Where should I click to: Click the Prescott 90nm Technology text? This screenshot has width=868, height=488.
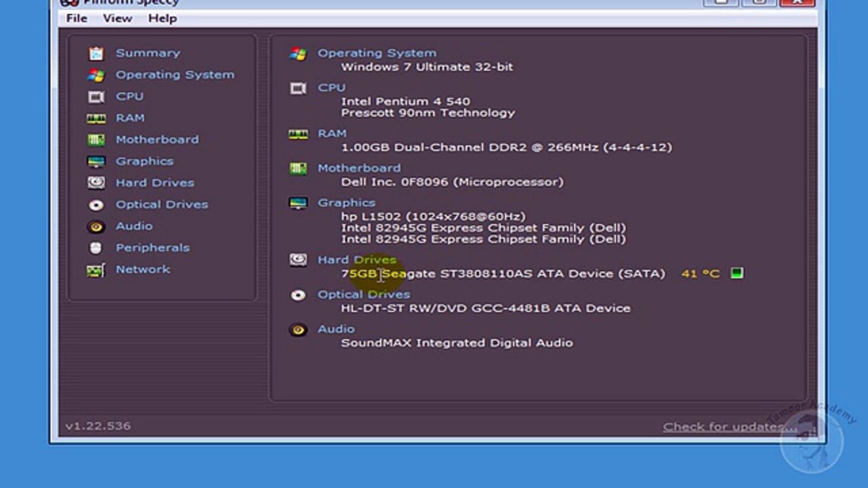coord(428,113)
